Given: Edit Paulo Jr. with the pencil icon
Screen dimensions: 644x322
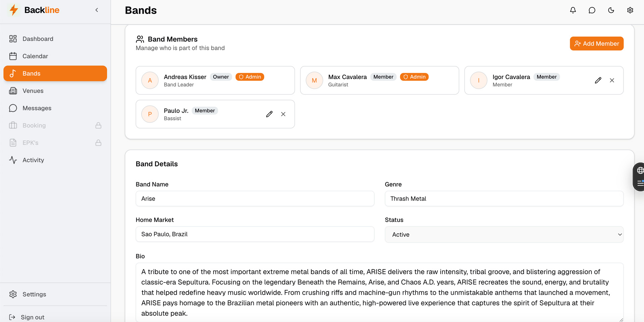Looking at the screenshot, I should point(269,114).
